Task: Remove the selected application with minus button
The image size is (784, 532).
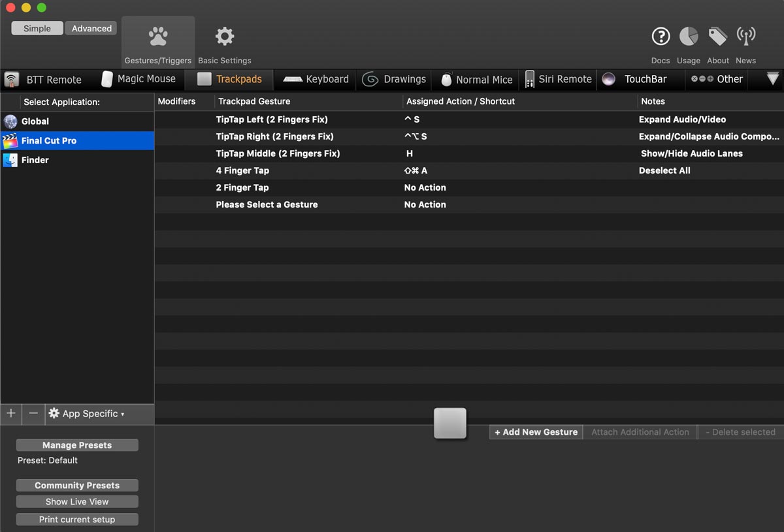Action: (33, 413)
